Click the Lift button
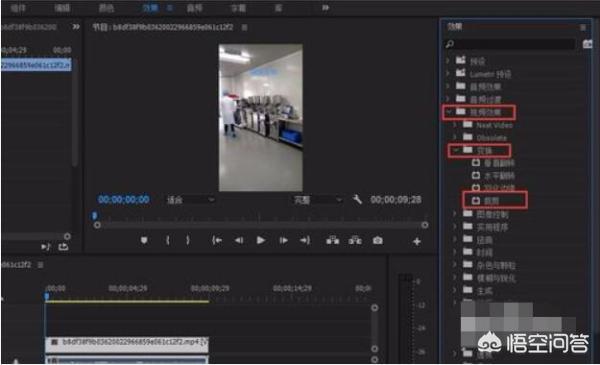Image resolution: width=600 pixels, height=365 pixels. (333, 240)
